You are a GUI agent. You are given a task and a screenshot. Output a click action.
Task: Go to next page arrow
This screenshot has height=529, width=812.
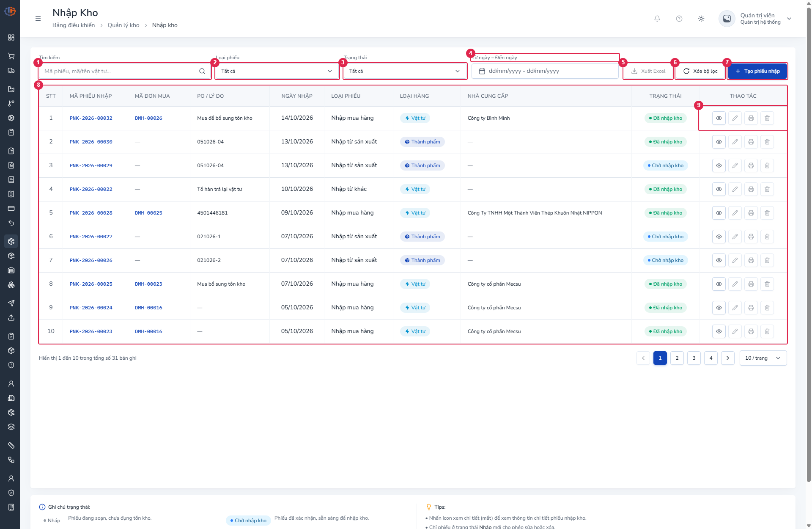(728, 358)
